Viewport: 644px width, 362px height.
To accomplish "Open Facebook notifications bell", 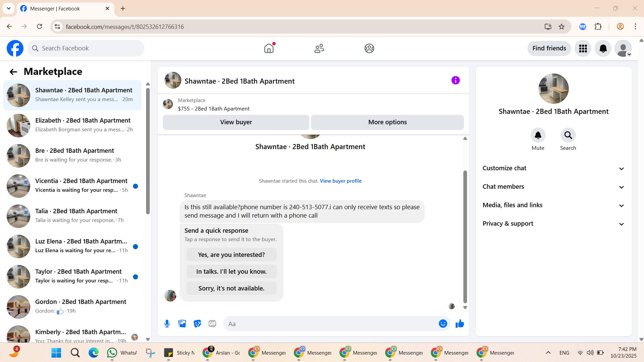I will (603, 49).
